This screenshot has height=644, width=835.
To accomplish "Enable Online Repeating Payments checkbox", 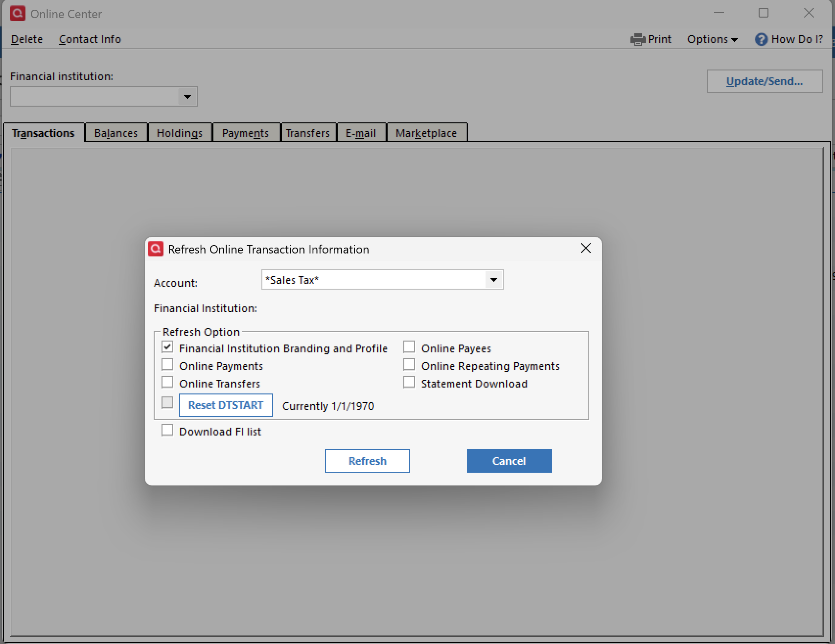I will tap(409, 365).
